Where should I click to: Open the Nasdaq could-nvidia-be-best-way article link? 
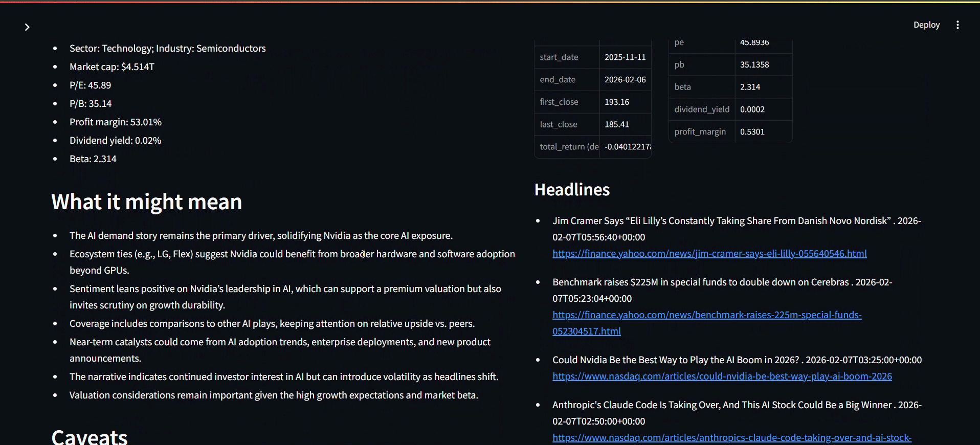point(722,376)
